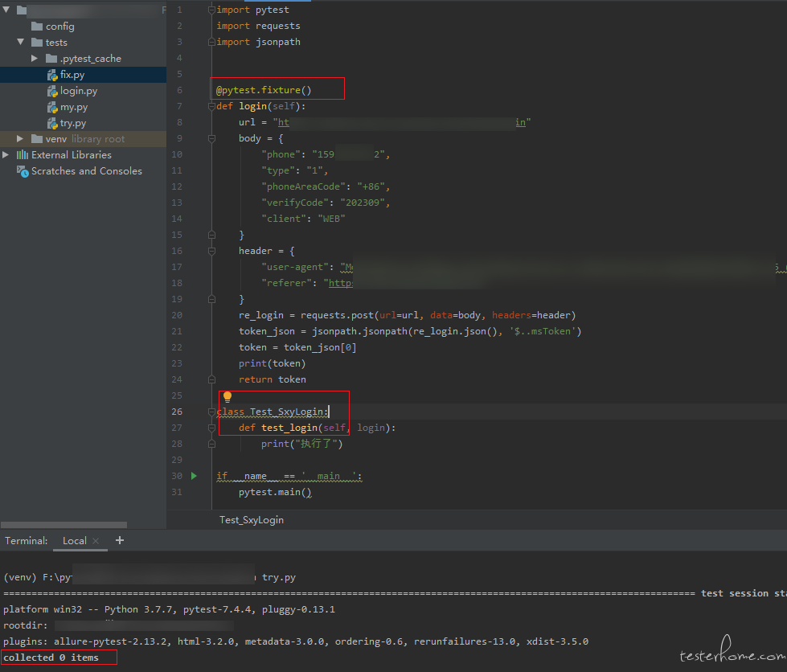Click the "plugins:" terminal output line
The width and height of the screenshot is (787, 672).
296,641
